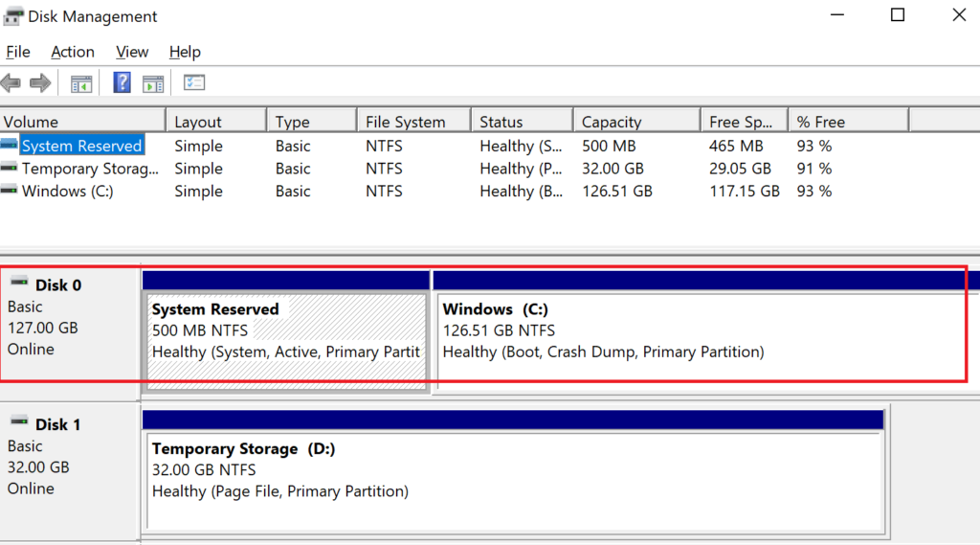This screenshot has width=980, height=545.
Task: Click the 127.00 GB size under Disk 0
Action: 42,328
